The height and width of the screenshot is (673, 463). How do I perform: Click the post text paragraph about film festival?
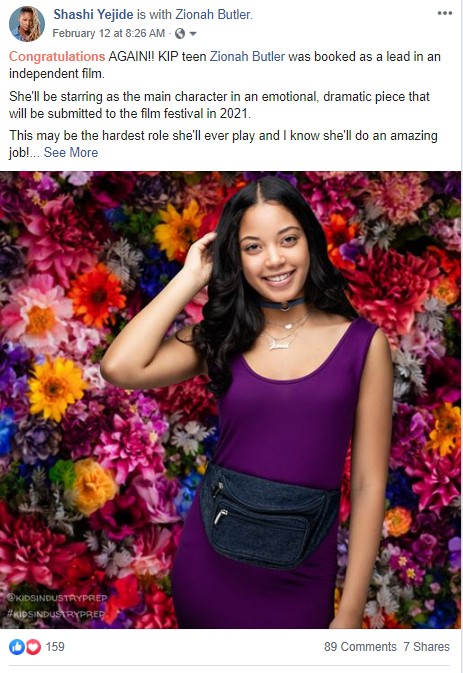coord(219,105)
